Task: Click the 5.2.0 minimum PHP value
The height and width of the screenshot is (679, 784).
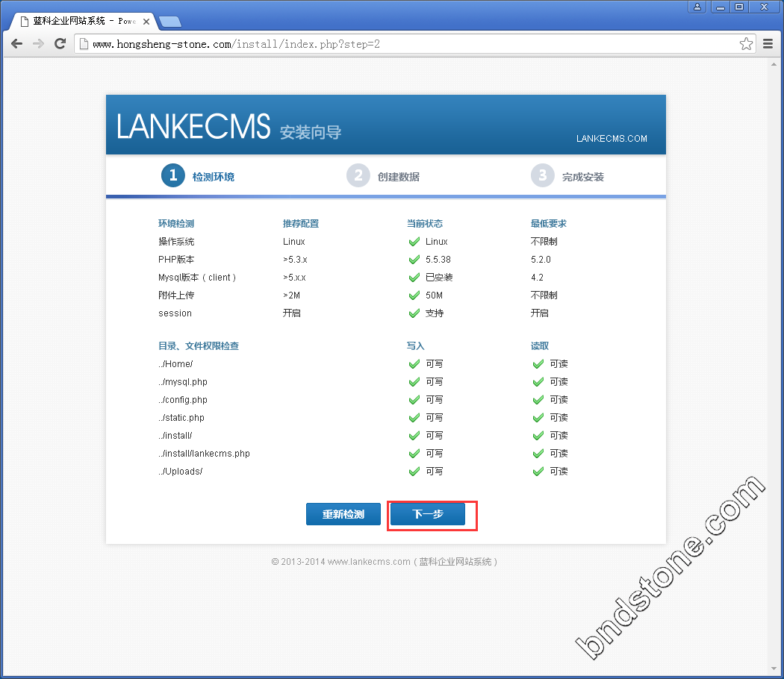Action: pyautogui.click(x=541, y=260)
